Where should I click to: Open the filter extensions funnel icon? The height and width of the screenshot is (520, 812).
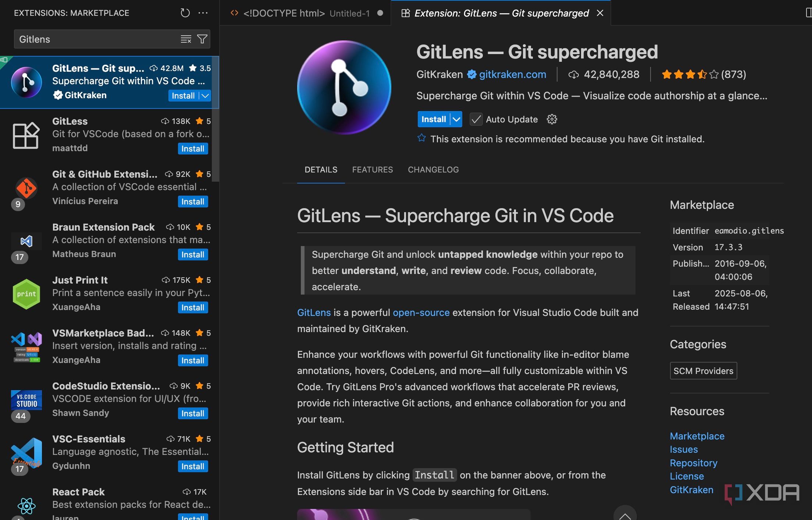pos(202,39)
